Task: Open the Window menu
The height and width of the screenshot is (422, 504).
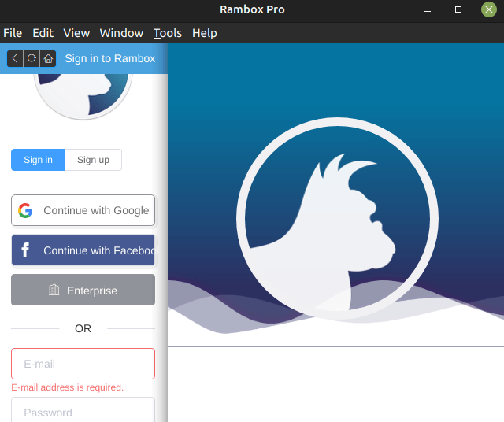Action: (x=121, y=33)
